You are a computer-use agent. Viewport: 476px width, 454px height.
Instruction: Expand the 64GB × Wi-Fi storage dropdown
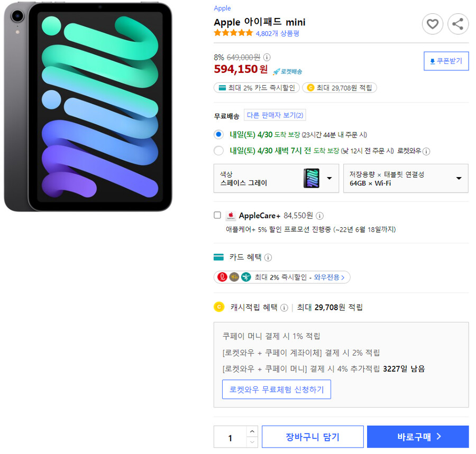tap(406, 179)
